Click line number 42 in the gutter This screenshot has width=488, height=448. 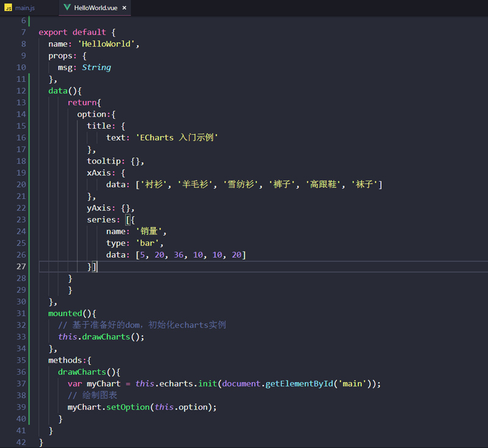tap(21, 442)
